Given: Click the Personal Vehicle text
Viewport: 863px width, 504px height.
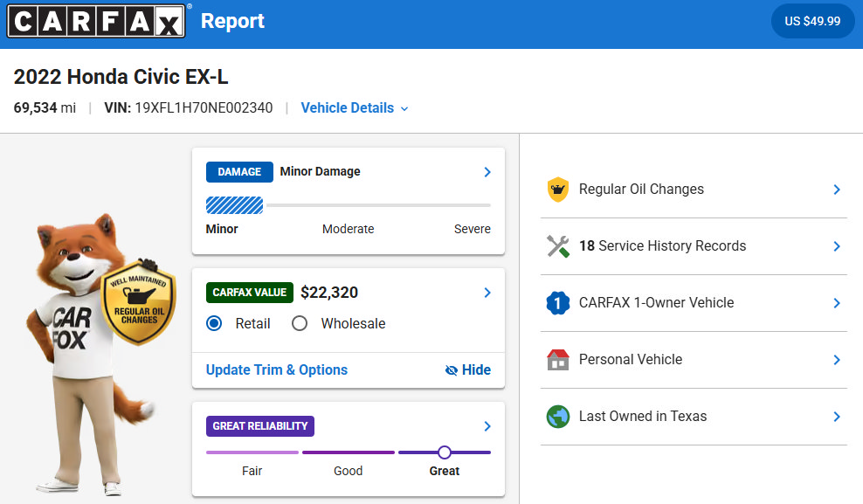Looking at the screenshot, I should (x=630, y=359).
